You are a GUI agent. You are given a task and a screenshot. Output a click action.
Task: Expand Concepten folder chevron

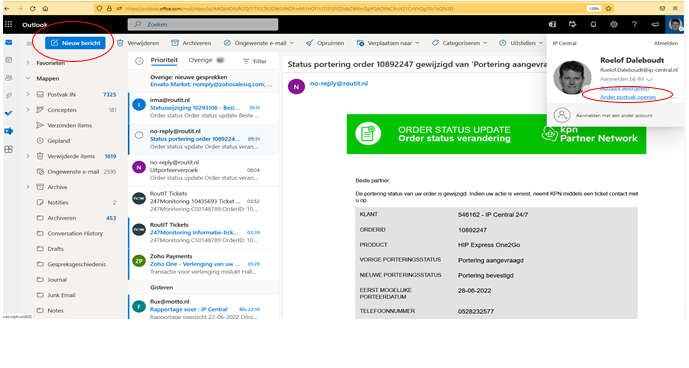pos(28,109)
